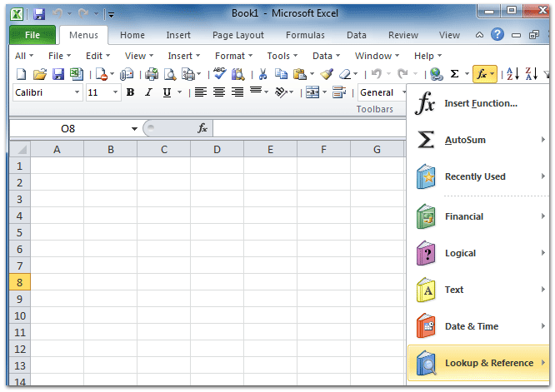Choose Insert Function menu entry

point(477,103)
